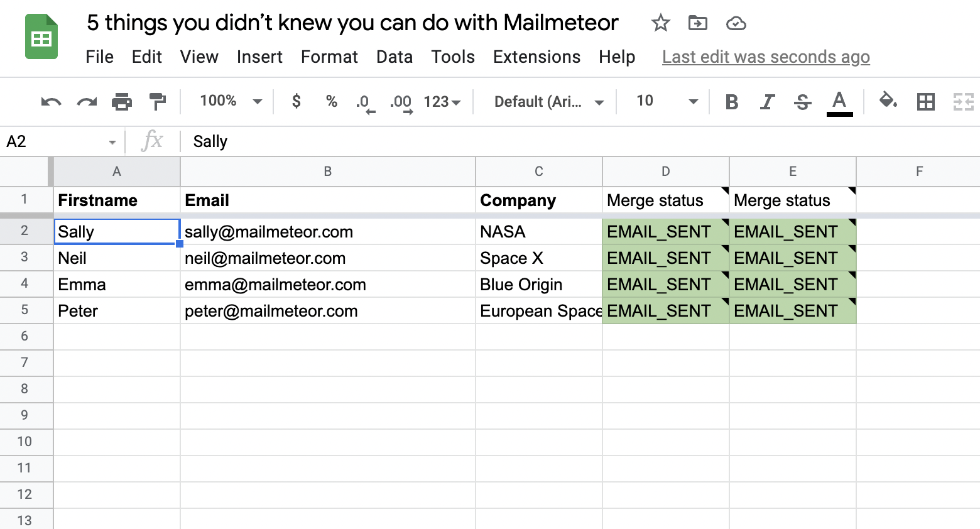Open the Google Sheets home icon
The height and width of the screenshot is (529, 980).
[x=41, y=37]
